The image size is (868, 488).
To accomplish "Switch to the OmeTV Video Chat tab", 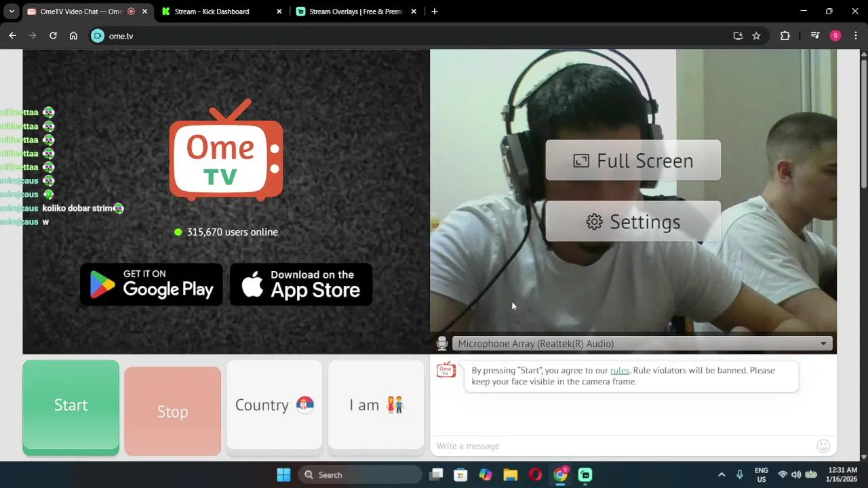I will point(80,12).
